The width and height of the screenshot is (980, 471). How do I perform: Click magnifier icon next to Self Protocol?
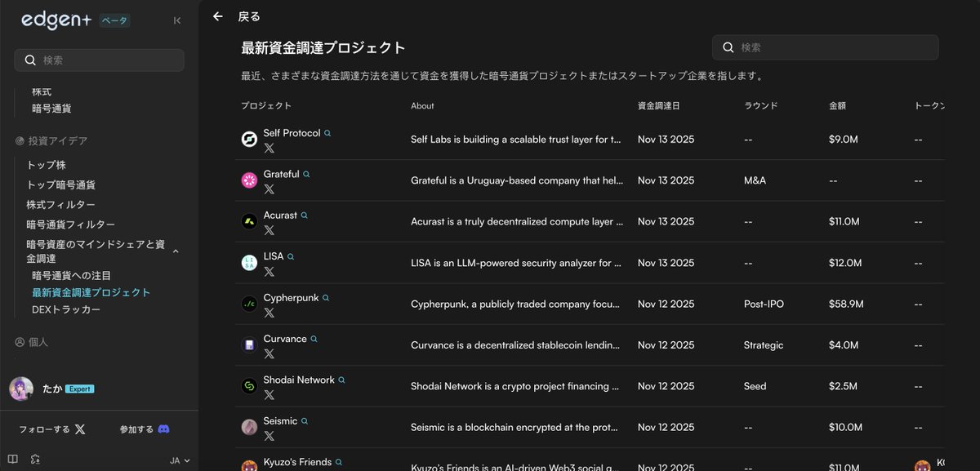click(x=327, y=133)
